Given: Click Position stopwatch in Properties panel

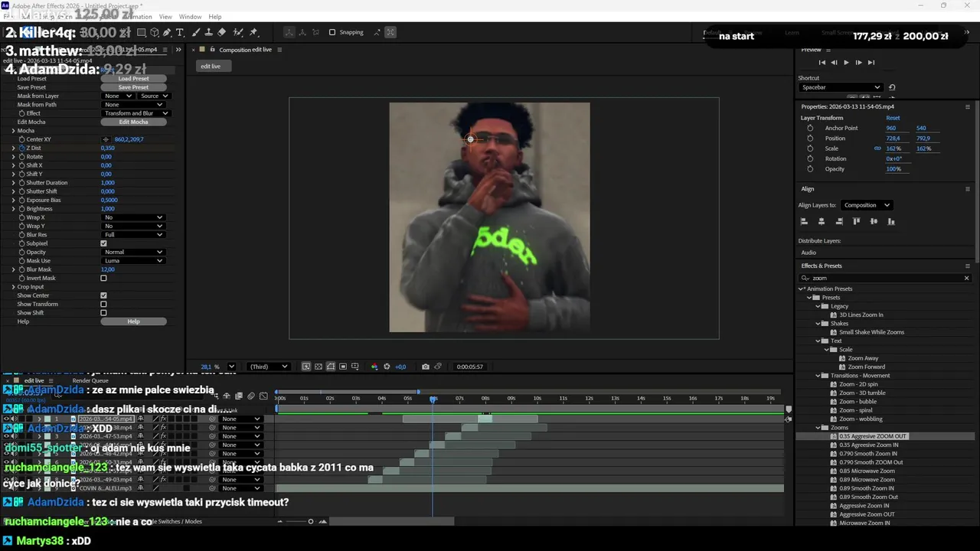Looking at the screenshot, I should coord(810,139).
